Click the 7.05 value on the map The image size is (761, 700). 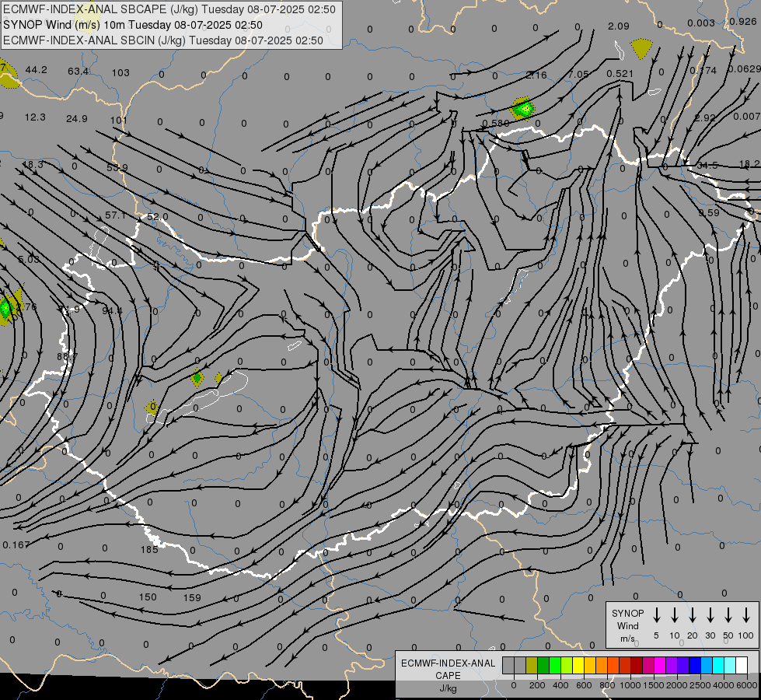578,75
